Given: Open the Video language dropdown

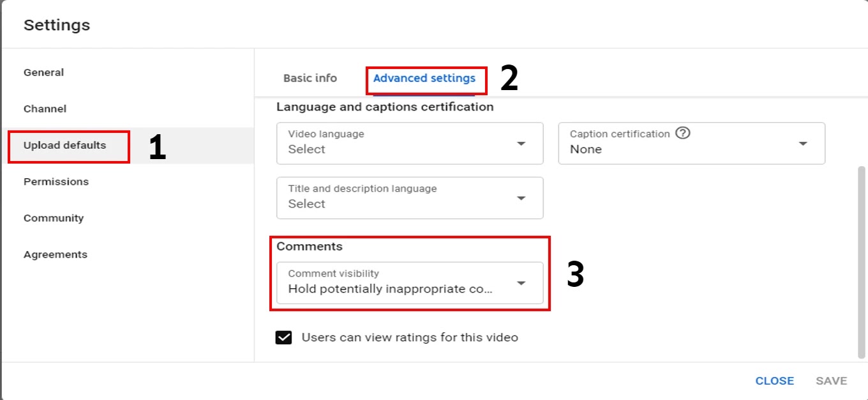Looking at the screenshot, I should click(x=410, y=143).
